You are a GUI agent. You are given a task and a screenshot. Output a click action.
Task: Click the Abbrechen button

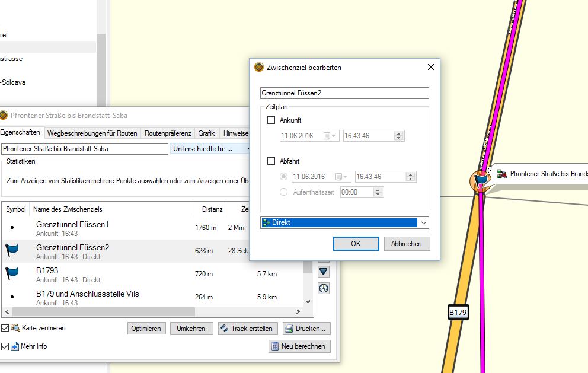point(407,244)
